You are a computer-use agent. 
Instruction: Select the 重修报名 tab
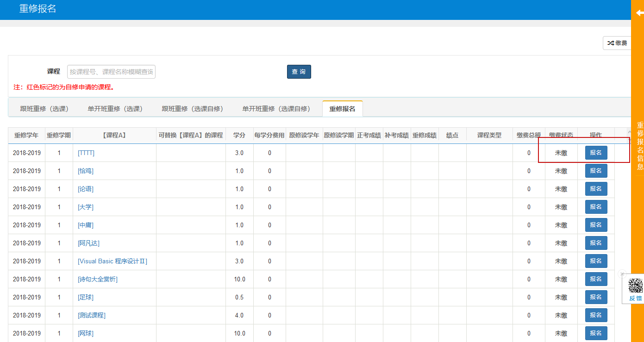pos(342,109)
